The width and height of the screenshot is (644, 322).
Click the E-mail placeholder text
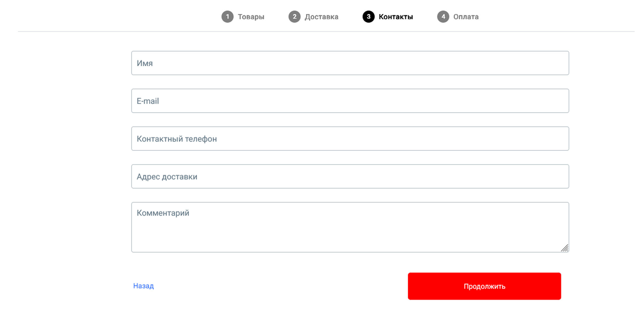[148, 101]
